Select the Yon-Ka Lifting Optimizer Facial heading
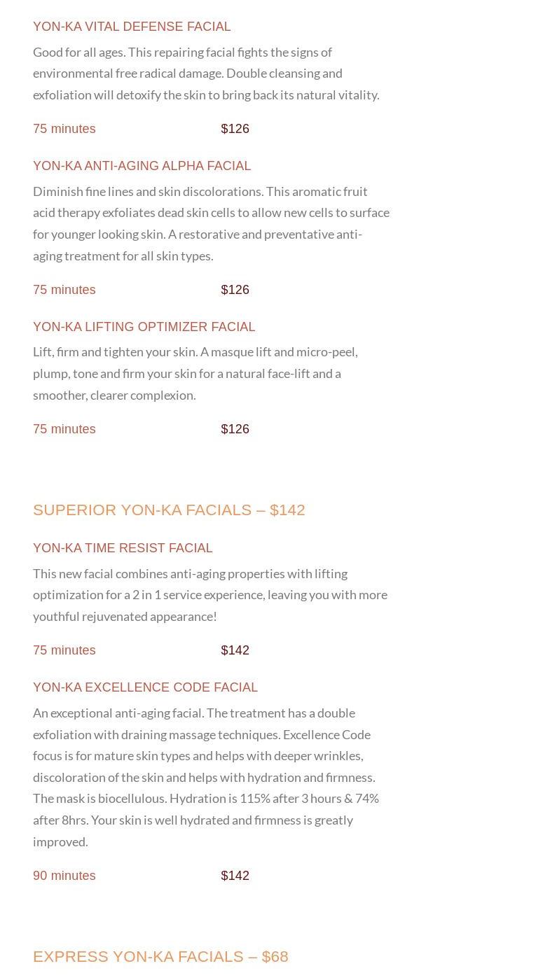The image size is (550, 980). [x=144, y=327]
